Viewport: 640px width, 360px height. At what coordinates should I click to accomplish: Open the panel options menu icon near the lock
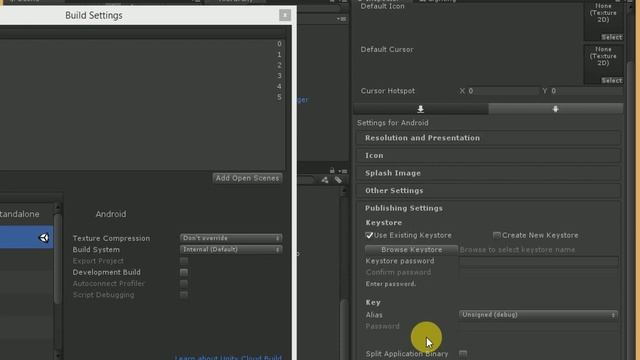point(343,171)
